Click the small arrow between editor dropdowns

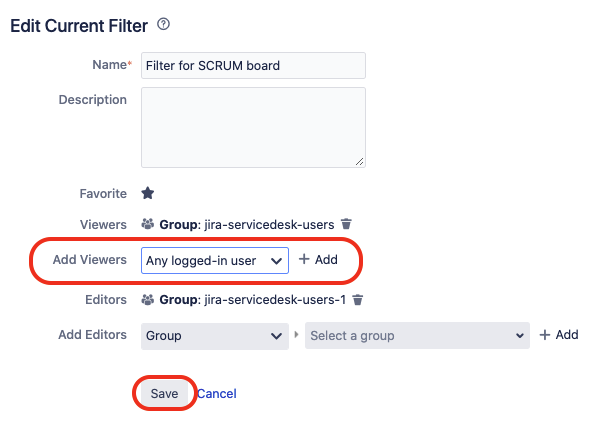coord(297,336)
